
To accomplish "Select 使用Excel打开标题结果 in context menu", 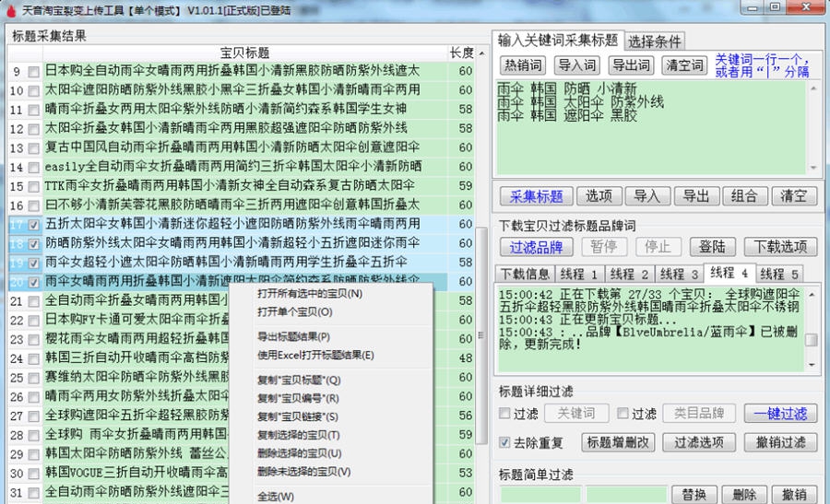I will [314, 356].
